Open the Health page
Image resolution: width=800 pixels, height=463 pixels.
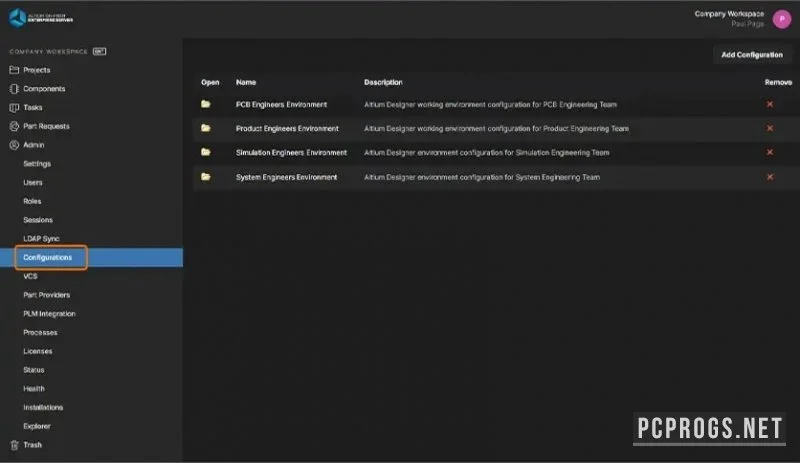coord(34,389)
